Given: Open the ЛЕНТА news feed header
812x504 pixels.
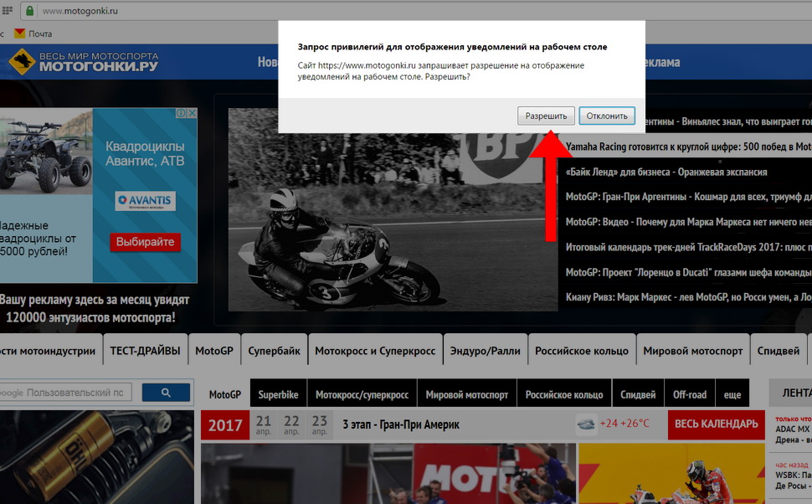Looking at the screenshot, I should (x=791, y=393).
